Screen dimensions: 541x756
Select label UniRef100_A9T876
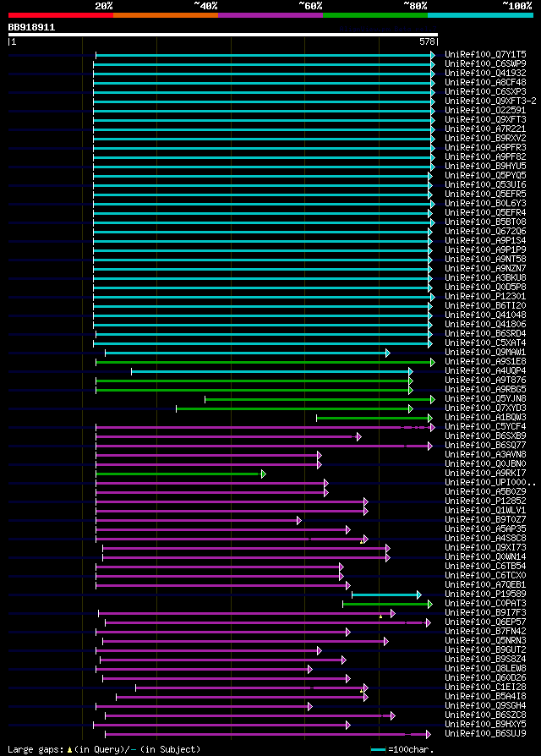(x=485, y=381)
